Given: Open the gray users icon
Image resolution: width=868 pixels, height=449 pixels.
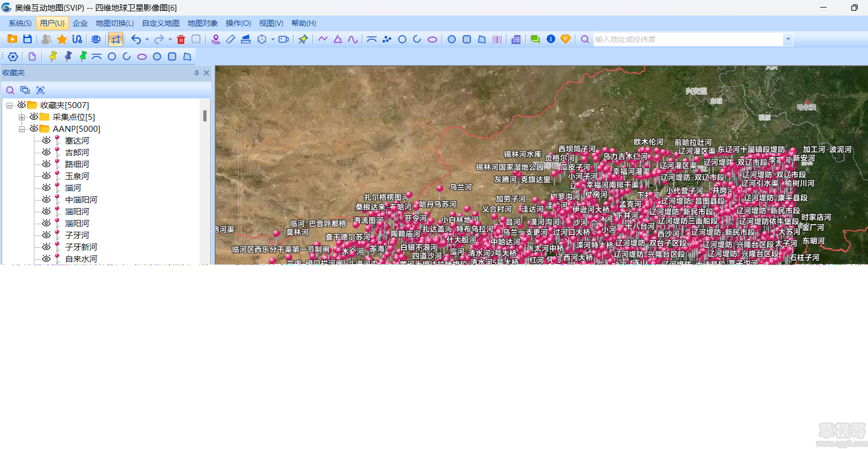Looking at the screenshot, I should pyautogui.click(x=47, y=39).
